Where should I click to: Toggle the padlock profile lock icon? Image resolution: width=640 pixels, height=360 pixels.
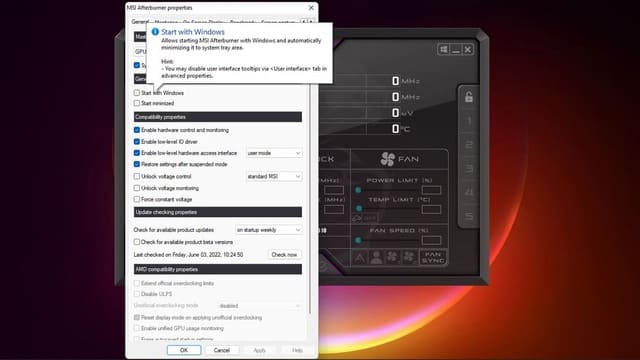pyautogui.click(x=469, y=97)
